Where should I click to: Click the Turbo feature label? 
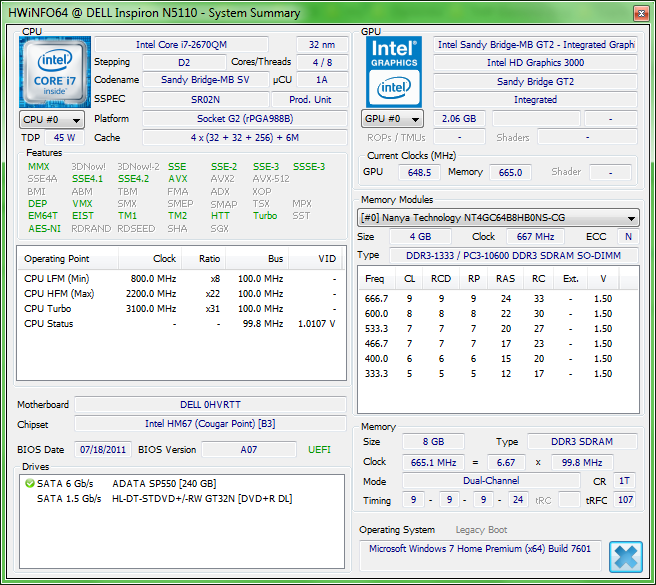pyautogui.click(x=265, y=216)
